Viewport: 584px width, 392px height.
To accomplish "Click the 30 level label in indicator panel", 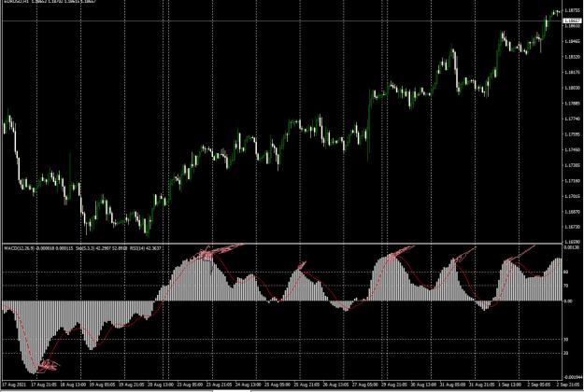I will click(x=566, y=340).
